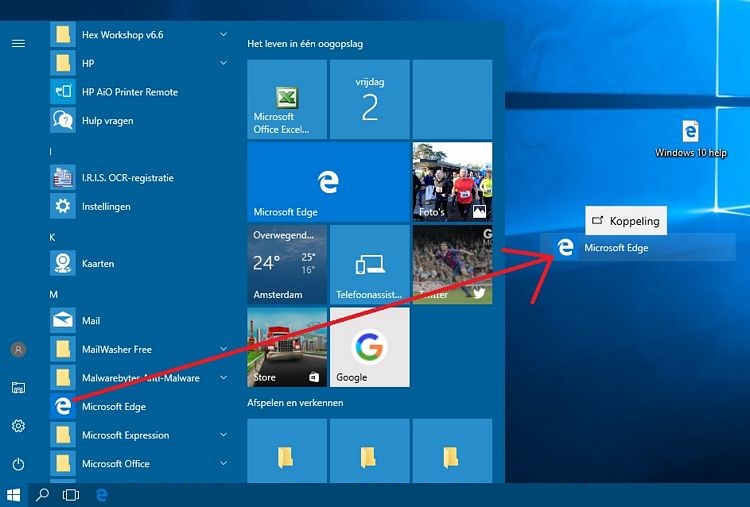
Task: Click the Microsoft Edge label in app list
Action: tap(114, 407)
